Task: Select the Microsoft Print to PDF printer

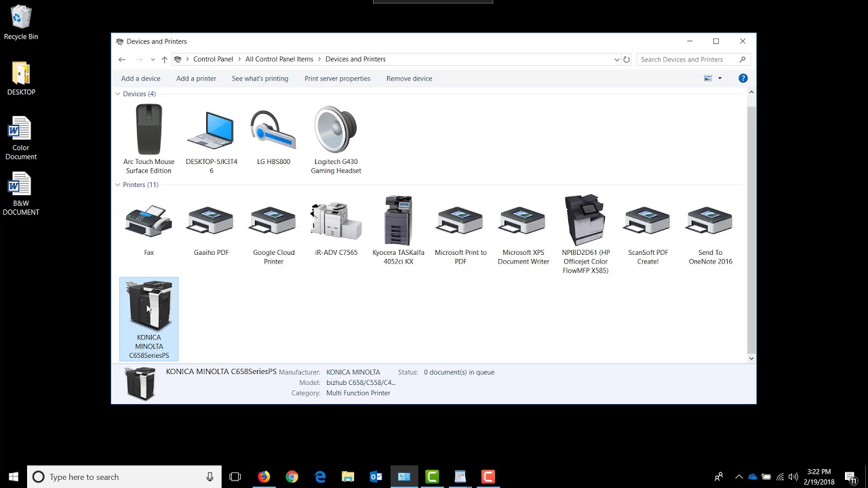Action: point(460,234)
